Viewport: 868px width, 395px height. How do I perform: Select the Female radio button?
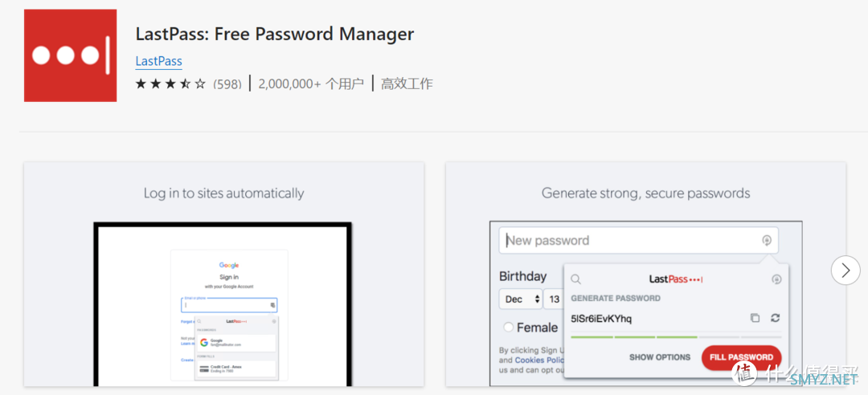click(508, 328)
